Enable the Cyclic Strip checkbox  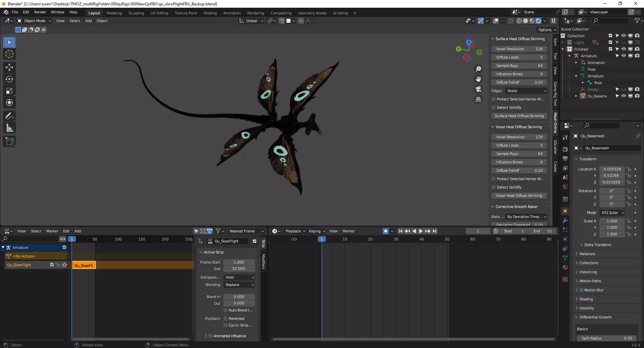point(225,325)
